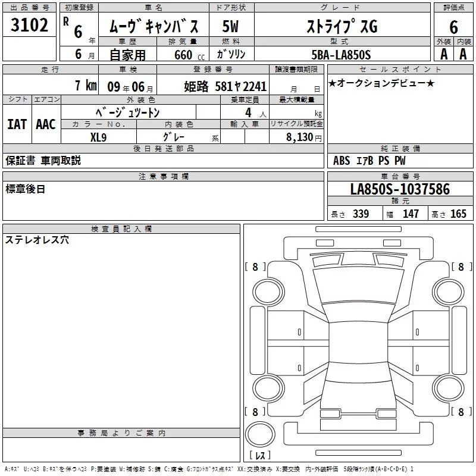Click the color code XL9

[x=98, y=137]
